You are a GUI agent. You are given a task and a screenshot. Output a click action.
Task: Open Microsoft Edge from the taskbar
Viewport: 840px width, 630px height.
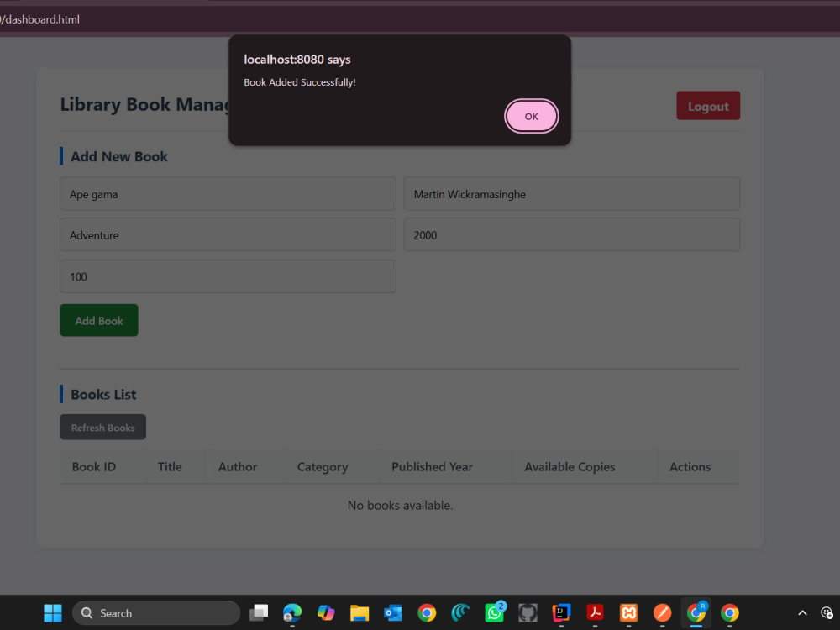(292, 613)
